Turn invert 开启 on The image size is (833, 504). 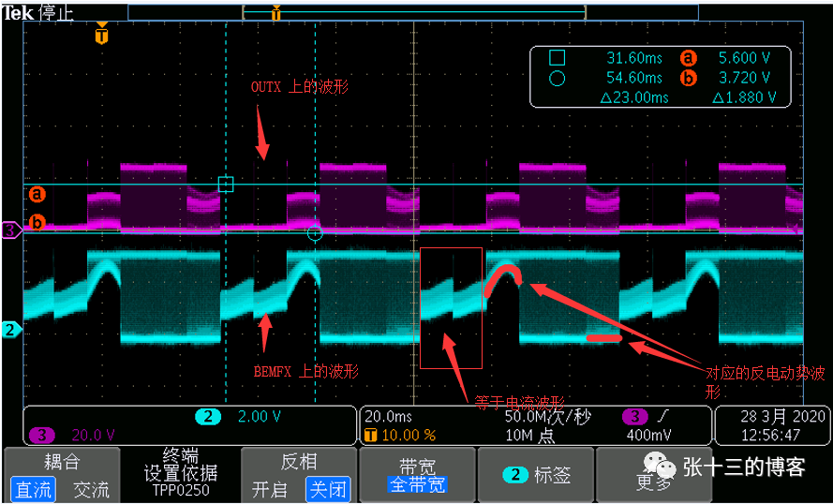268,489
